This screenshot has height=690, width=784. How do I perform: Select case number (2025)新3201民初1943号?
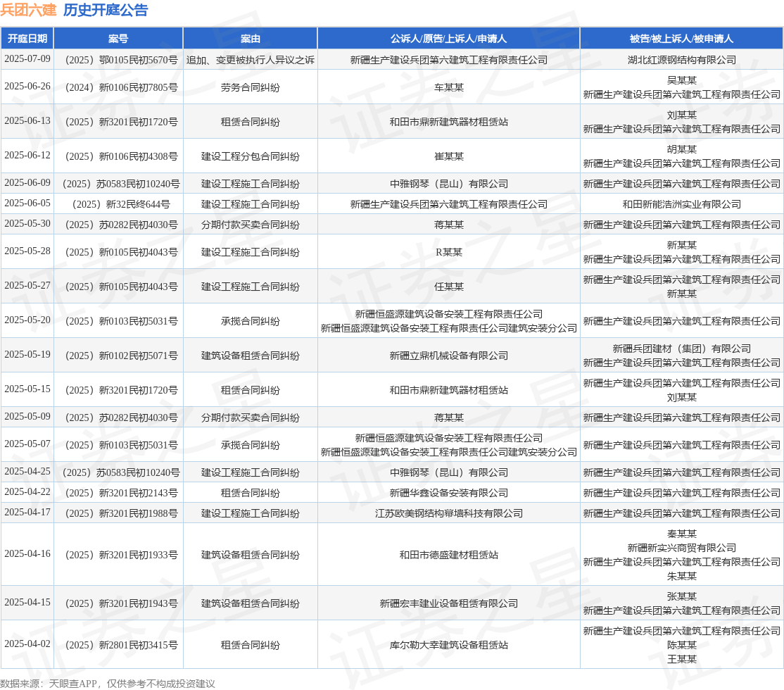click(x=121, y=604)
